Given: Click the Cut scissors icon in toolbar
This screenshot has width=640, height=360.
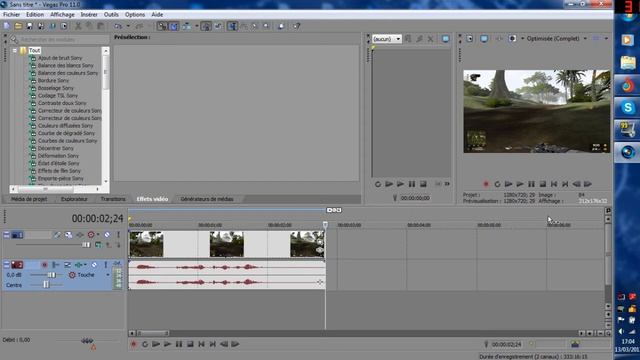Looking at the screenshot, I should (78, 26).
